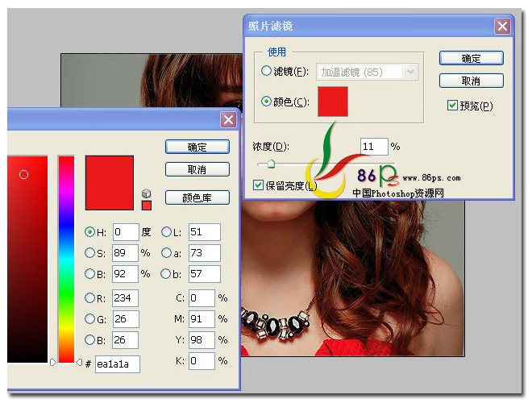532x403 pixels.
Task: Click the R value field 234
Action: point(125,298)
